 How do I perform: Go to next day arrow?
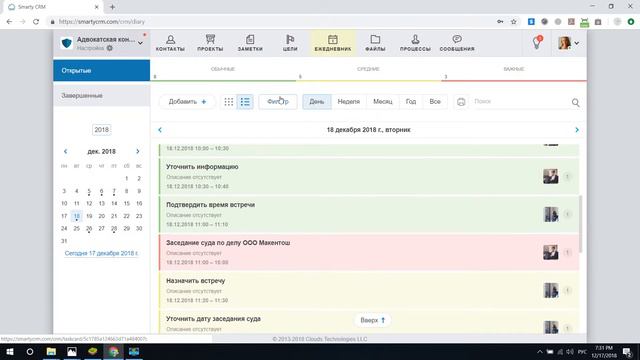[577, 130]
